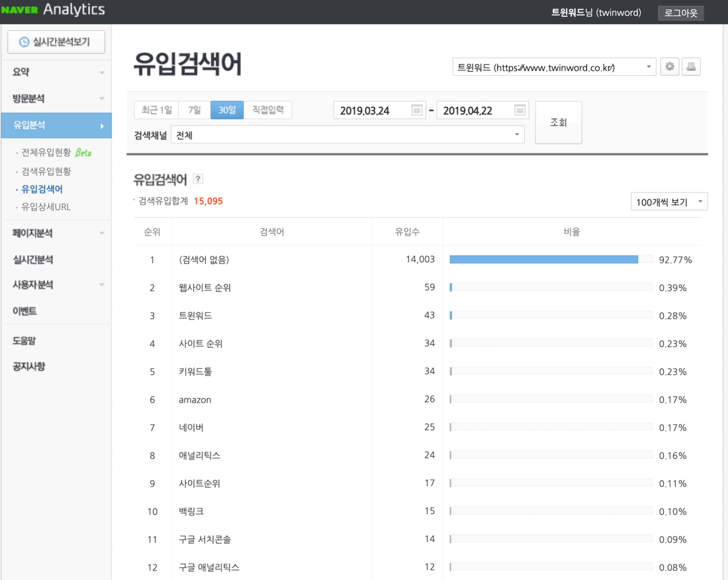Viewport: 728px width, 580px height.
Task: Open the start date calendar icon
Action: pos(416,110)
